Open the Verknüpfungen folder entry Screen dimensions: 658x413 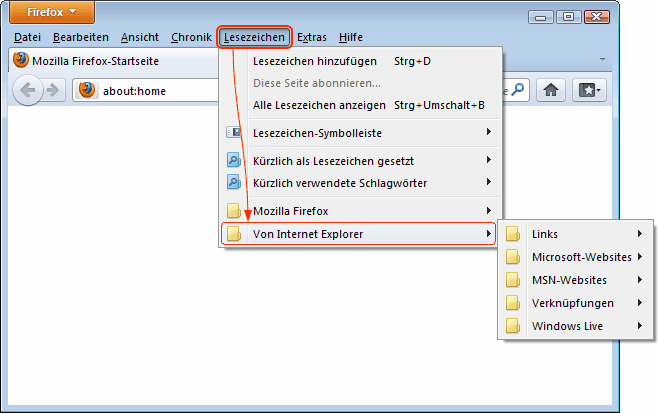click(575, 303)
